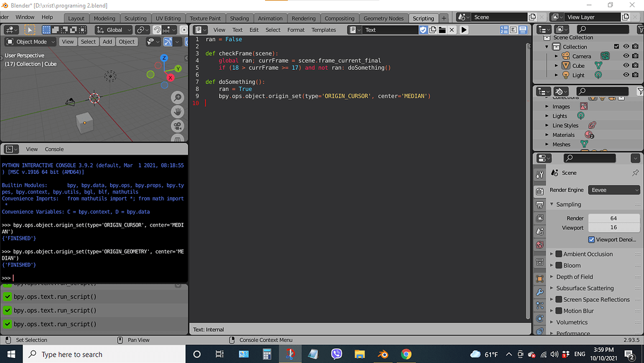The height and width of the screenshot is (363, 644).
Task: Hide Camera in viewport via eye
Action: point(626,56)
